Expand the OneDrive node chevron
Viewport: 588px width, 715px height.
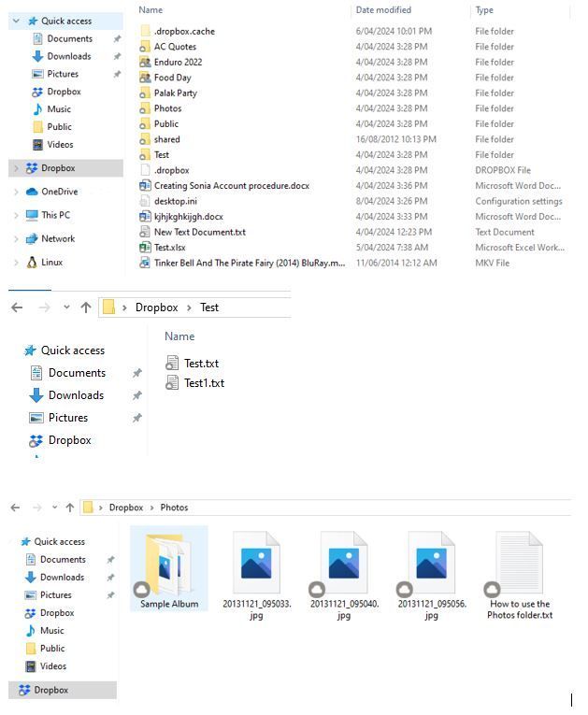pos(17,192)
